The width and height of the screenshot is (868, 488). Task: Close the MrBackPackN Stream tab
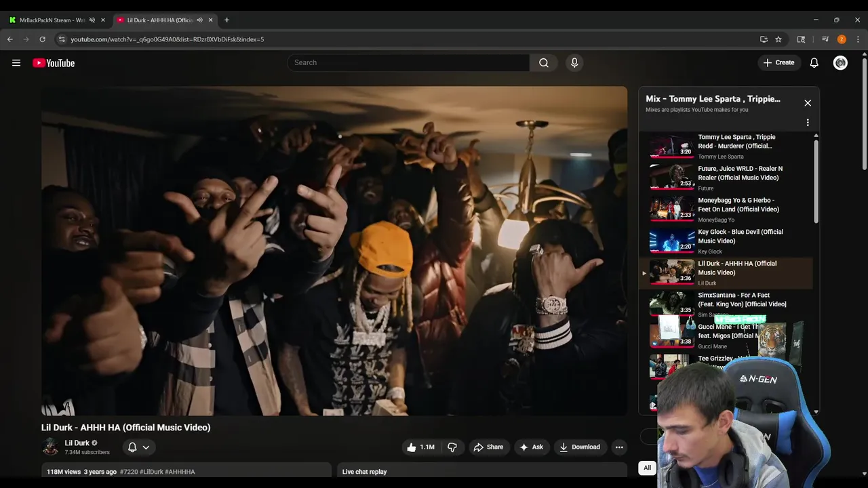103,20
